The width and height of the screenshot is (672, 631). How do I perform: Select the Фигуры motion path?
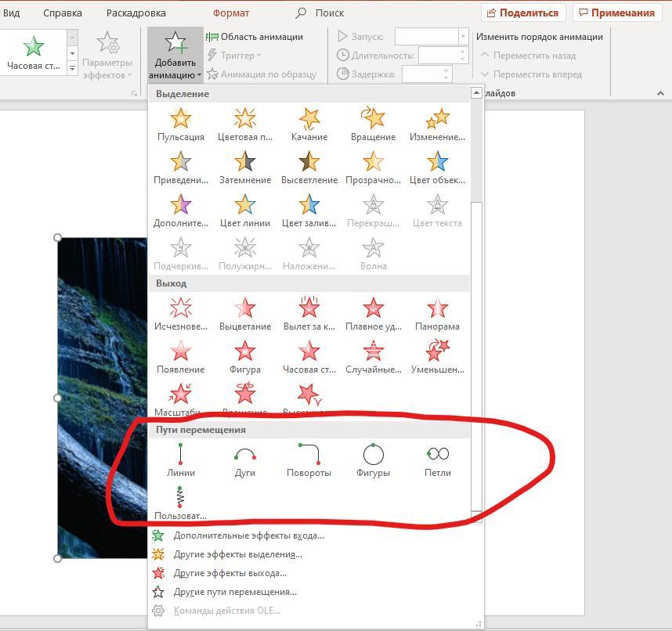[374, 460]
